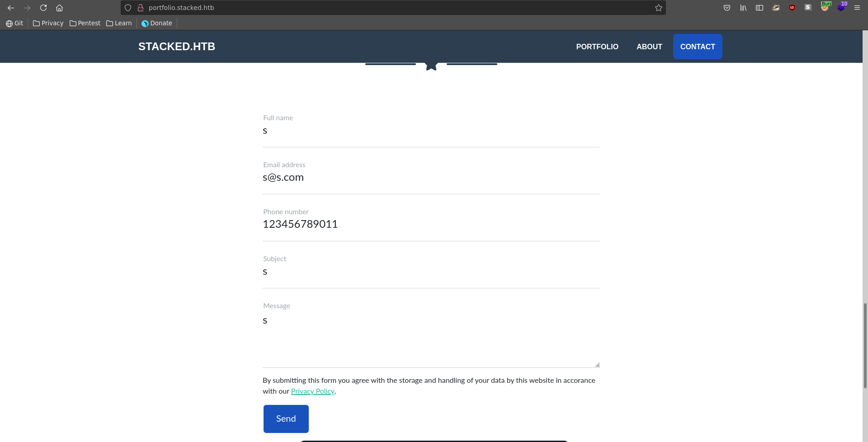Viewport: 868px width, 442px height.
Task: Click into the Phone number field
Action: (431, 224)
